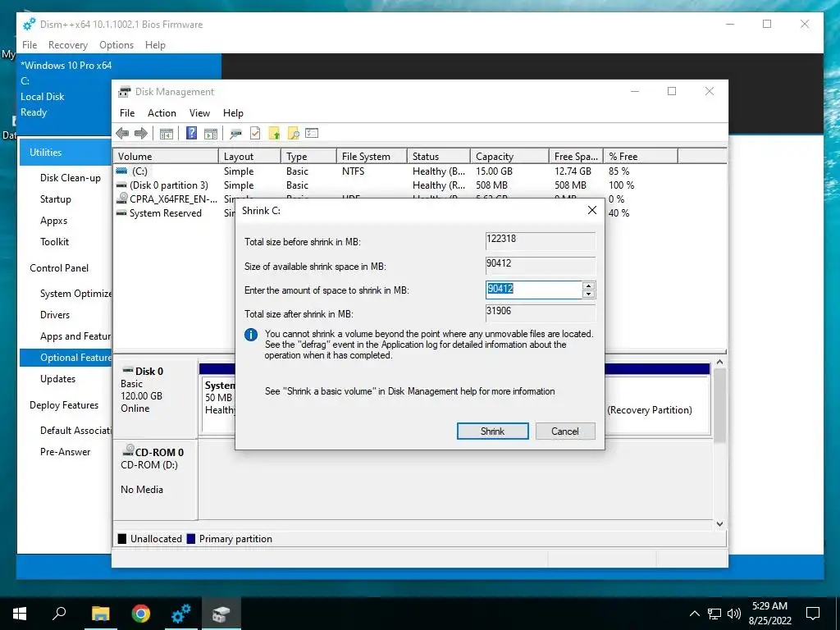Click the connect drive toolbar icon

pos(235,134)
